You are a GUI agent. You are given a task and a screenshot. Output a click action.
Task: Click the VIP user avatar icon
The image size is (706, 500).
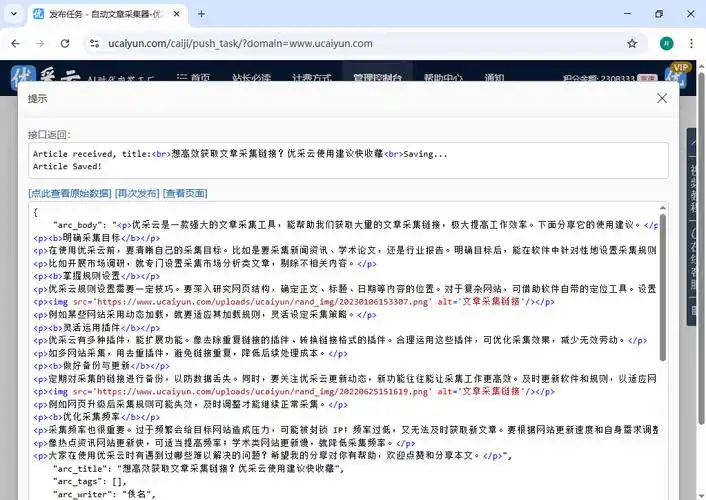pyautogui.click(x=676, y=76)
